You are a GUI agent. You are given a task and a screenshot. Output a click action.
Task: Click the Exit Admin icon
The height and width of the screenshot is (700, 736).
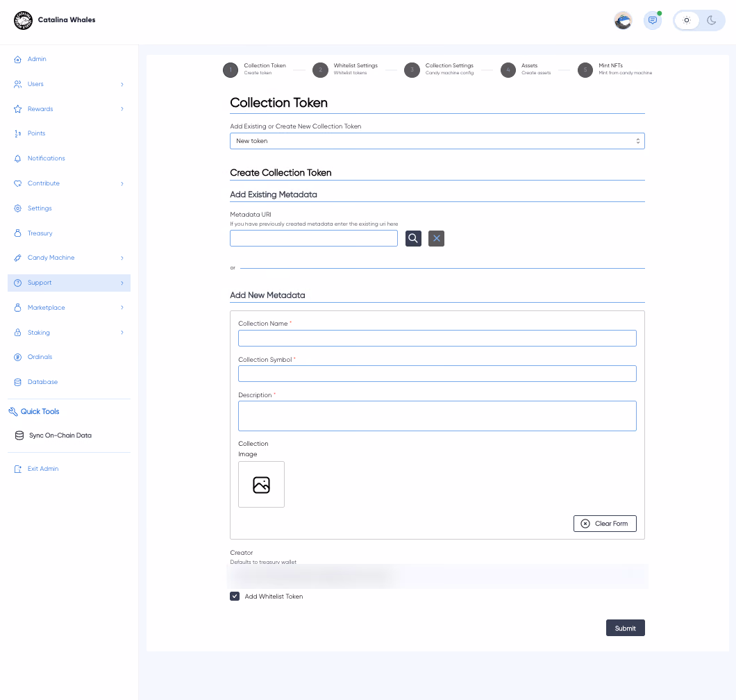tap(18, 469)
